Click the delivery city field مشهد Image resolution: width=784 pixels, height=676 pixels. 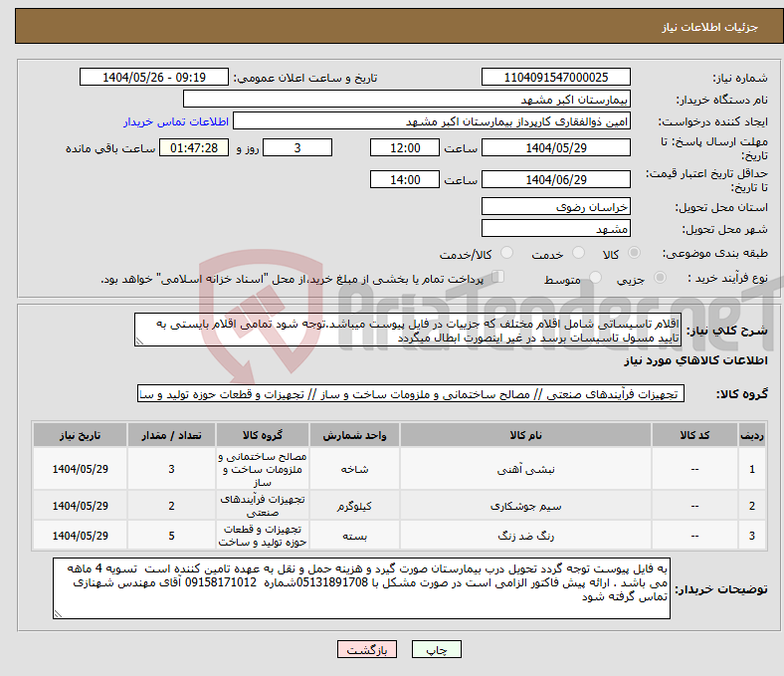(555, 228)
